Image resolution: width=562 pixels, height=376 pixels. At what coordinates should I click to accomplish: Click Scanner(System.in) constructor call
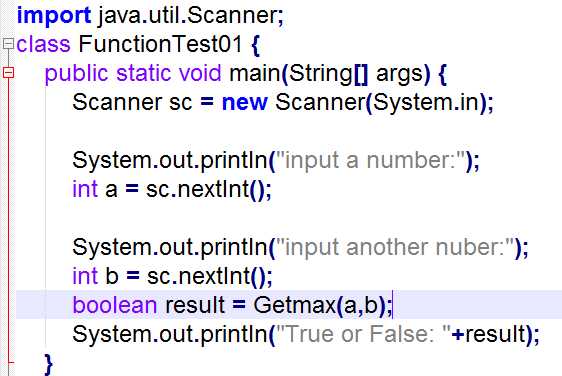pyautogui.click(x=381, y=103)
